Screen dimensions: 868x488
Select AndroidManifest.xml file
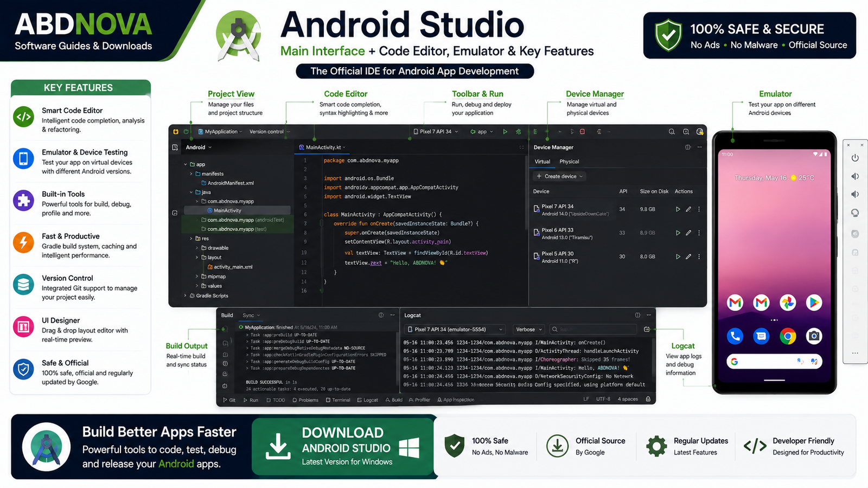coord(227,183)
